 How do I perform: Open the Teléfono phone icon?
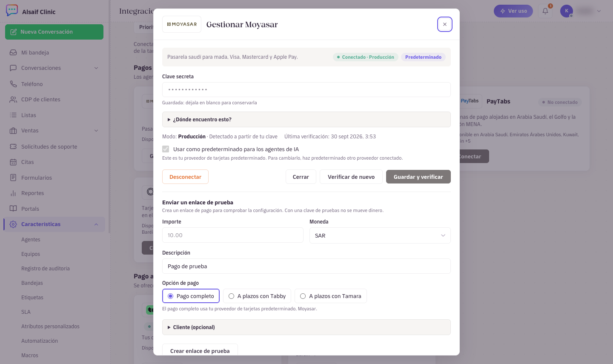click(13, 84)
